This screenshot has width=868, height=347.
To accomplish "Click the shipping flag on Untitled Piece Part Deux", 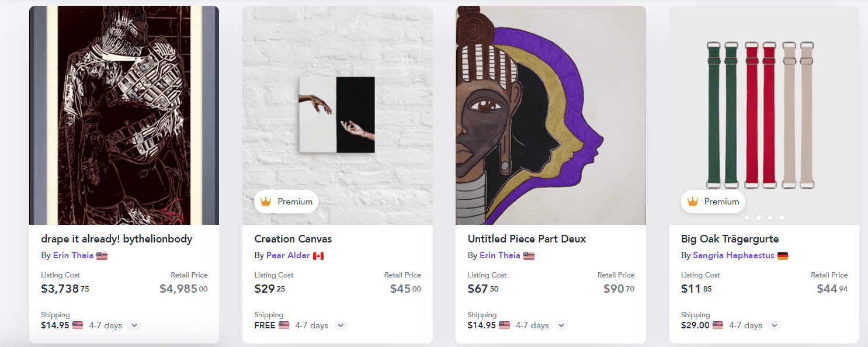I will [x=504, y=325].
